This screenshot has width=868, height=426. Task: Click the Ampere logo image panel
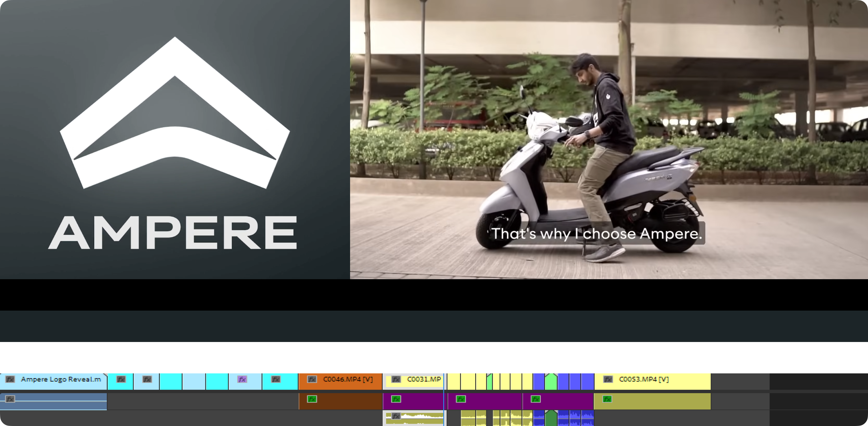click(x=175, y=140)
